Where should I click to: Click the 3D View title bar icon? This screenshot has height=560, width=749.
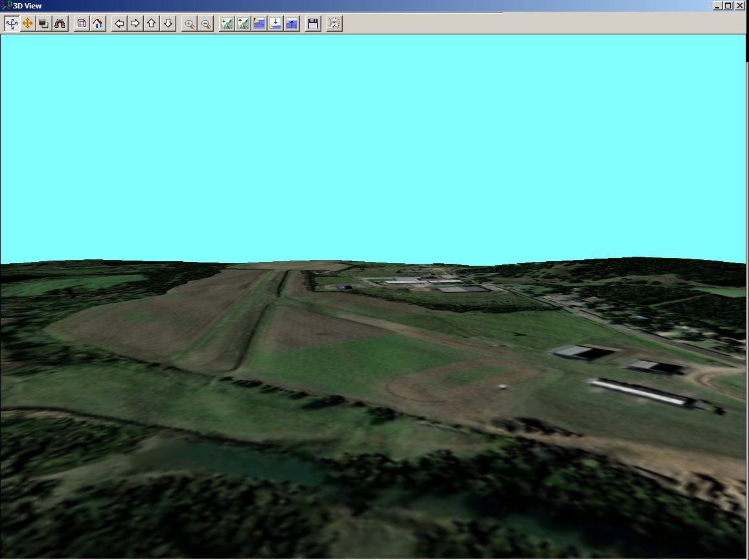coord(6,5)
